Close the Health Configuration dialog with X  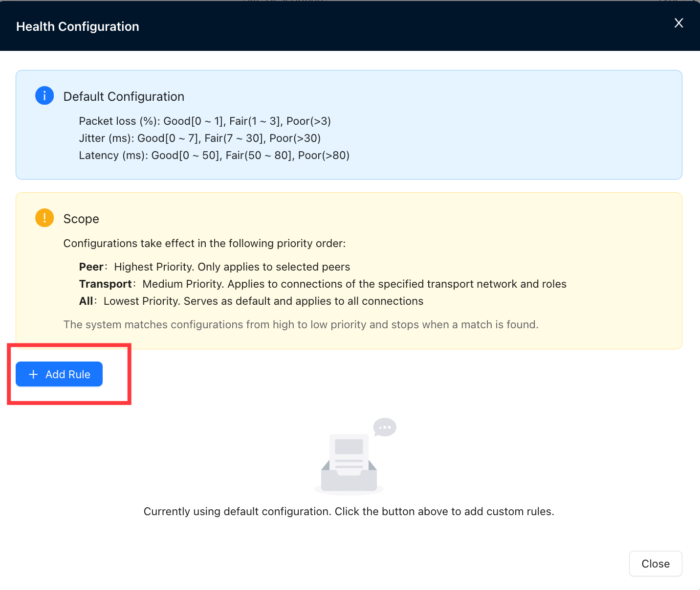pyautogui.click(x=678, y=23)
